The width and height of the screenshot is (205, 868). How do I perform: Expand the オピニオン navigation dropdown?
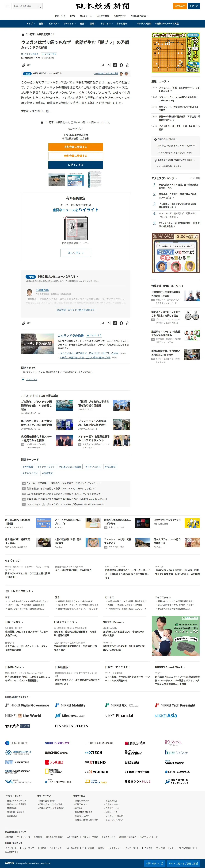pos(106,24)
